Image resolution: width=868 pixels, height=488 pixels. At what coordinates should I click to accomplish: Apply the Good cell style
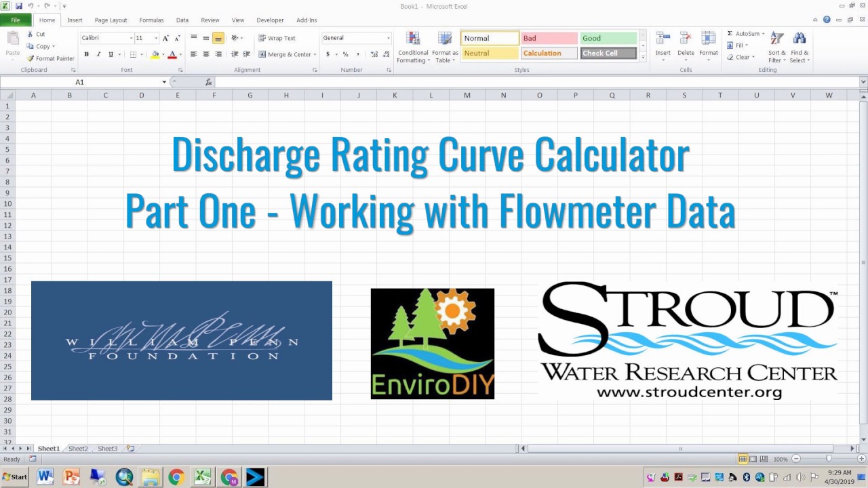pos(608,39)
